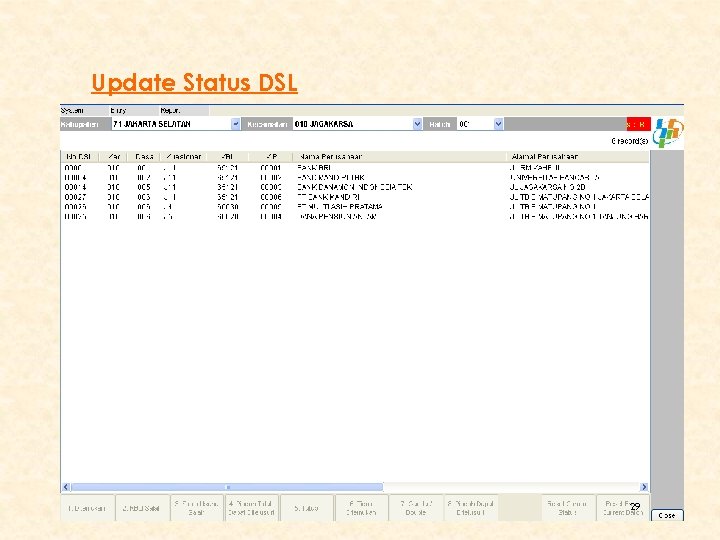Select DSL number 00014 cell
Viewport: 720px width, 540px height.
75,187
